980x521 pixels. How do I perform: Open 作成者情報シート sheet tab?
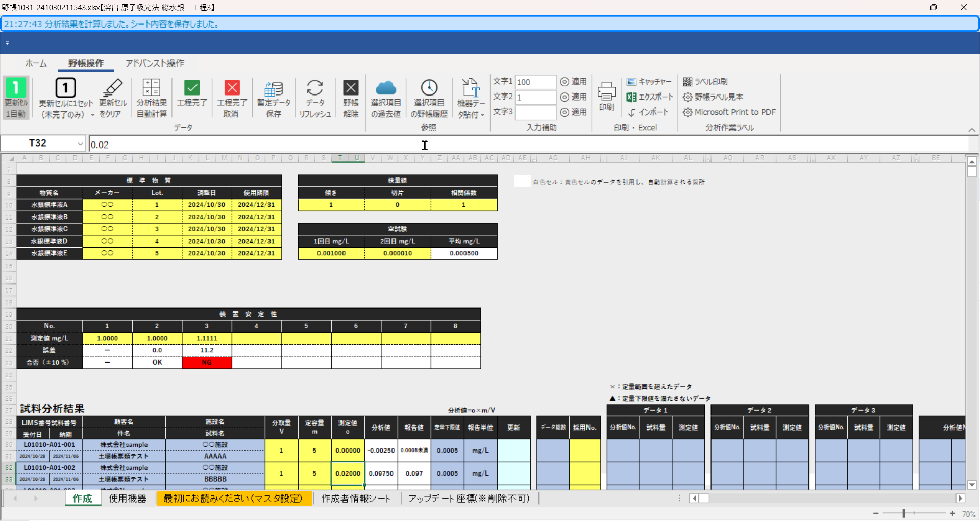coord(356,499)
